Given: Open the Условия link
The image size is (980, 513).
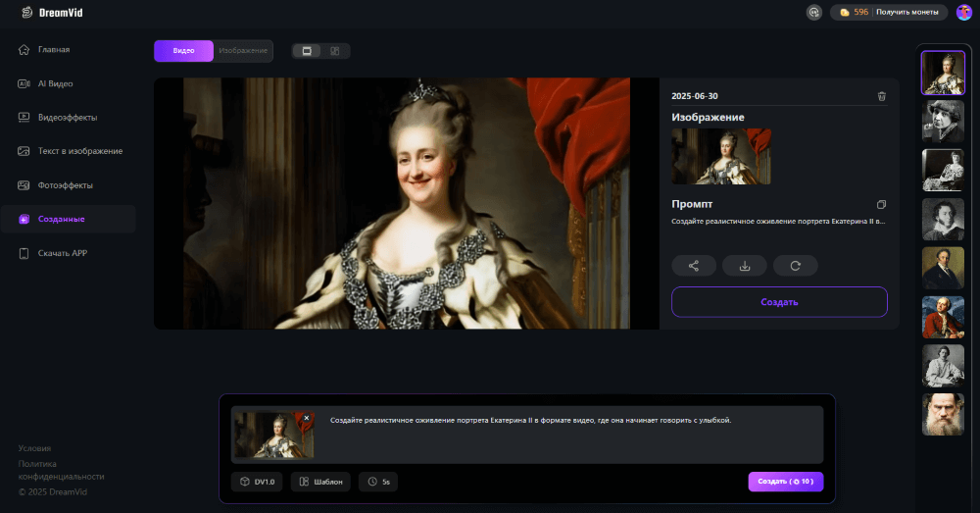Looking at the screenshot, I should click(x=34, y=448).
